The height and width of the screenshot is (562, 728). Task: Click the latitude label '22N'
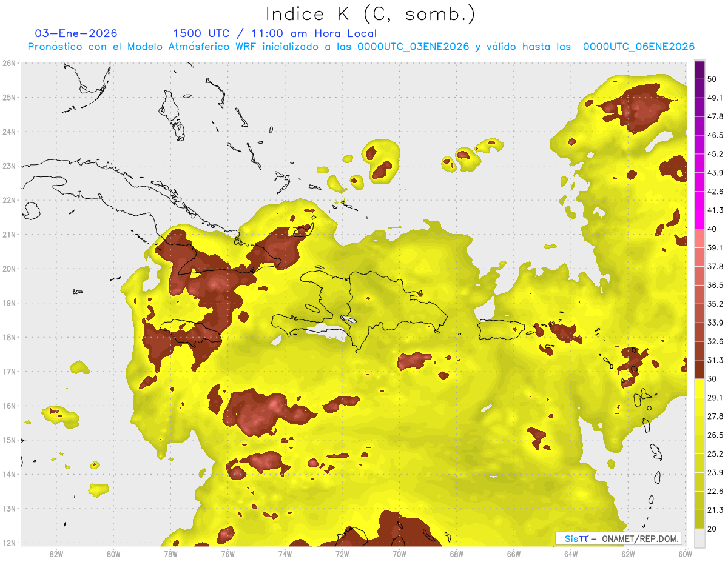(9, 200)
